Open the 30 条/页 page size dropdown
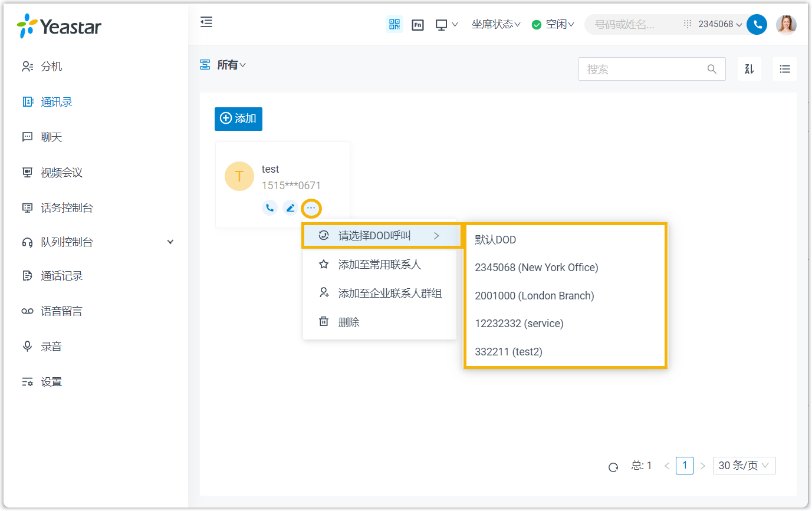 (x=744, y=466)
